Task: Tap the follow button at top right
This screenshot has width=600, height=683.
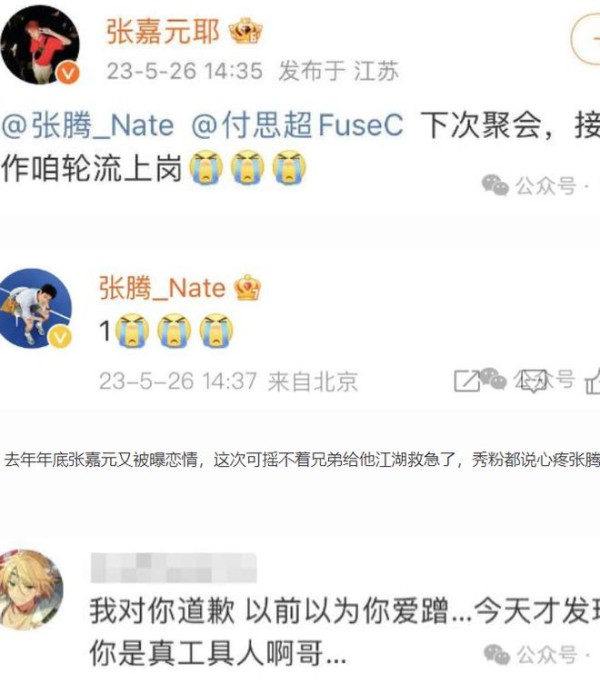Action: pyautogui.click(x=586, y=39)
